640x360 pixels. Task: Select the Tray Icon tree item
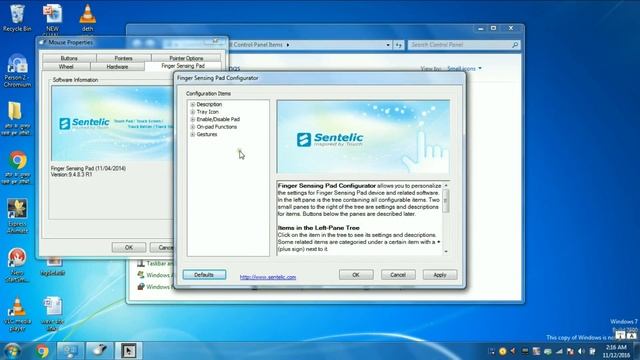click(x=207, y=112)
